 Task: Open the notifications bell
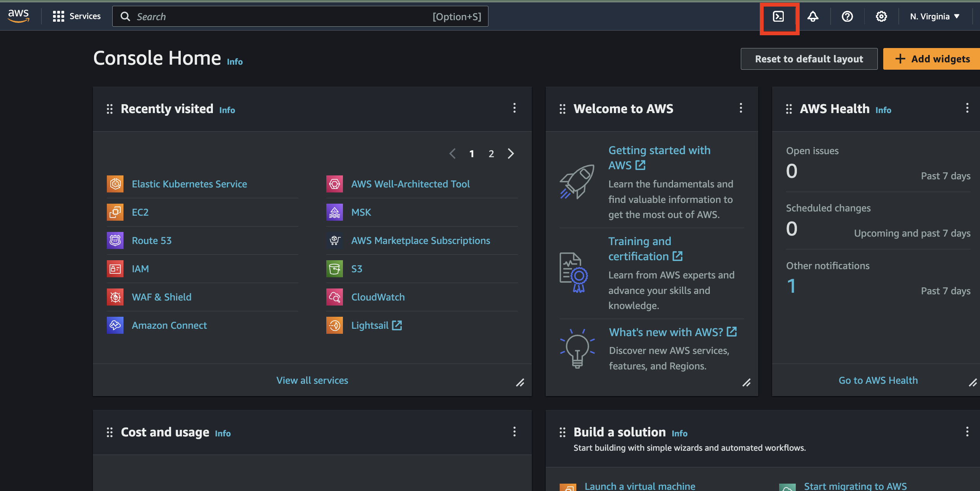(813, 16)
